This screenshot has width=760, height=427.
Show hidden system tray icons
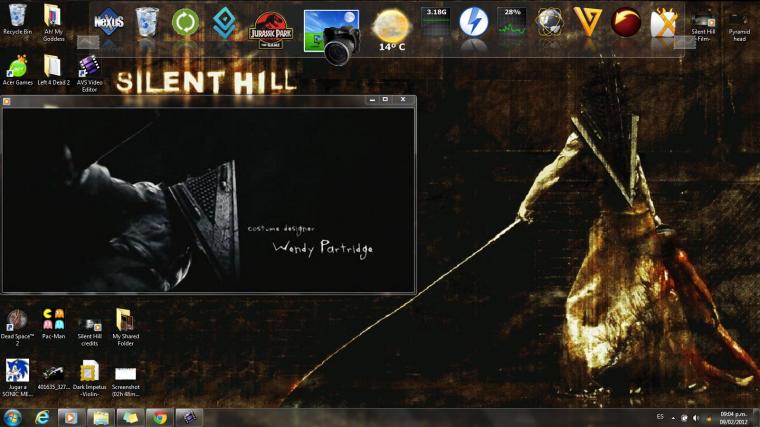tap(673, 418)
